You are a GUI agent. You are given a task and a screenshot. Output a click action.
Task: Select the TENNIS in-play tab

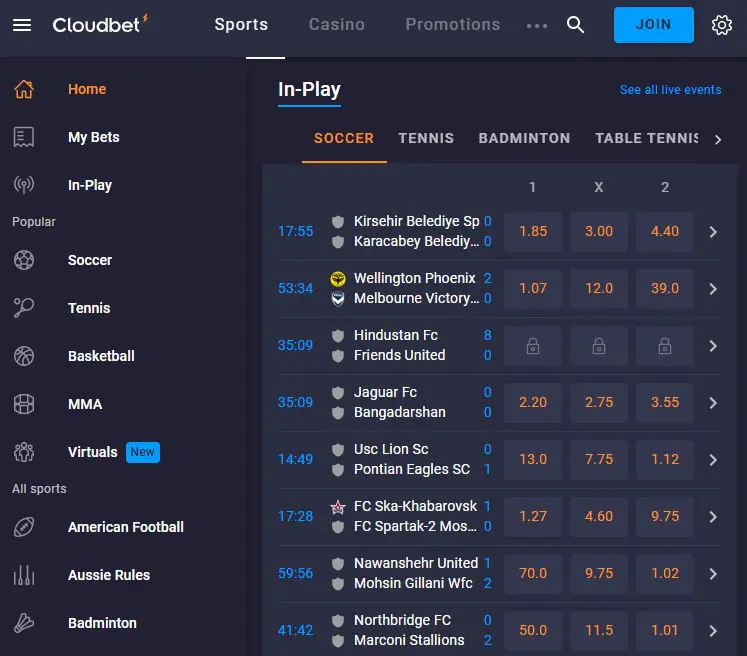(426, 138)
